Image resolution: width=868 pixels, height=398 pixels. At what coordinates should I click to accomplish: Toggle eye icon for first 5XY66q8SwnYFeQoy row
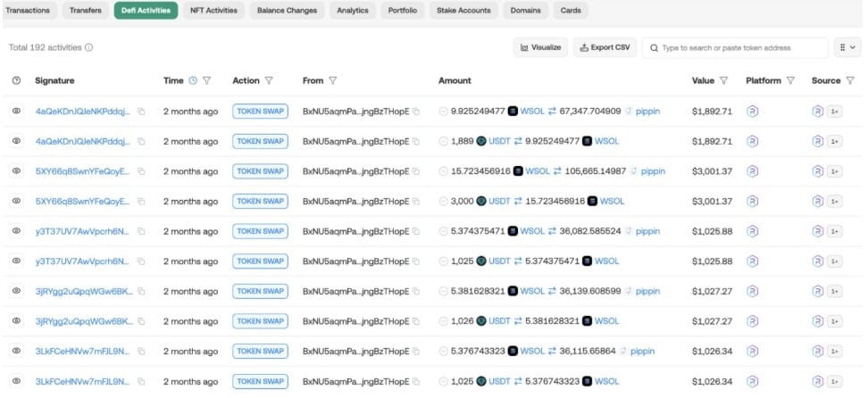click(x=16, y=171)
